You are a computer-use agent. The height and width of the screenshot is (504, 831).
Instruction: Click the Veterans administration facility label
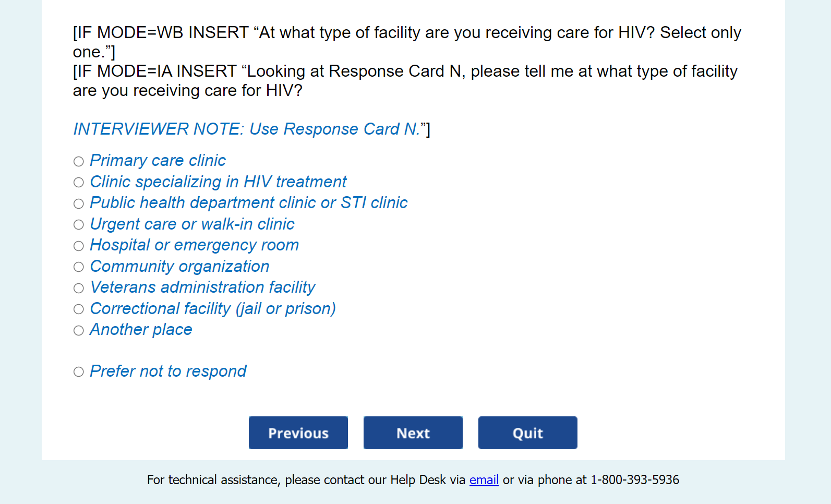203,287
